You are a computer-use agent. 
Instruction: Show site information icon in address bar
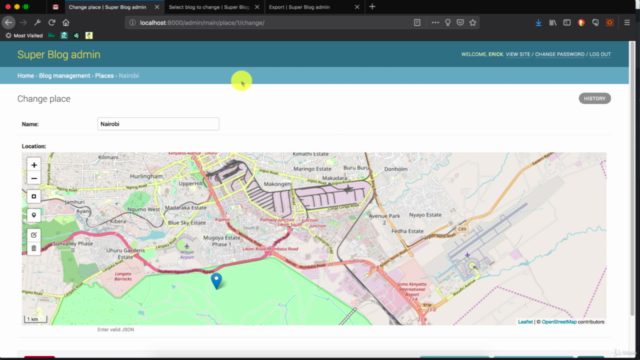(132, 22)
